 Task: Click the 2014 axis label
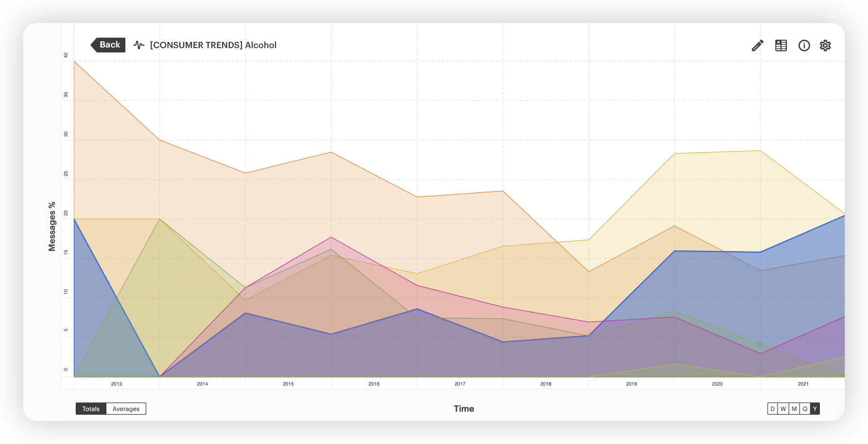[202, 384]
